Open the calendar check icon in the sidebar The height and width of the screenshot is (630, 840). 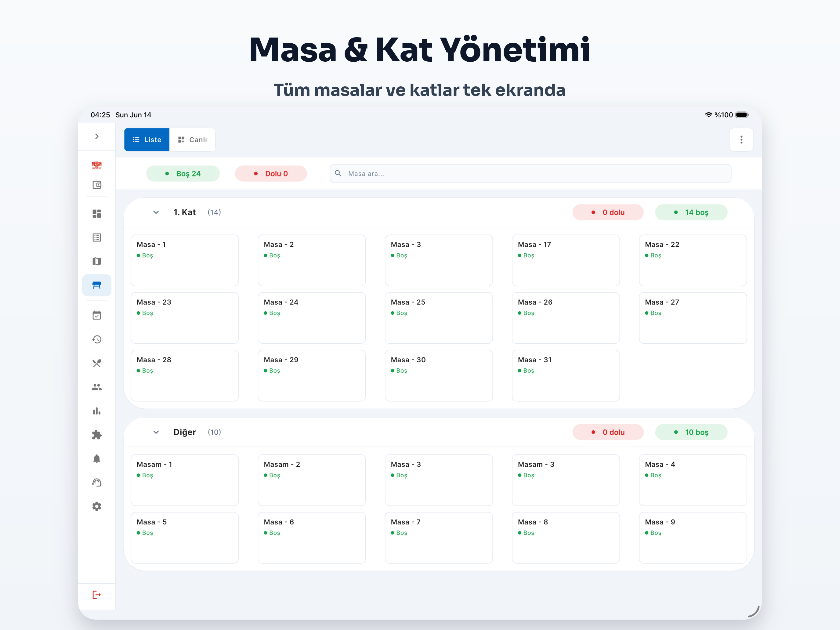[x=97, y=315]
